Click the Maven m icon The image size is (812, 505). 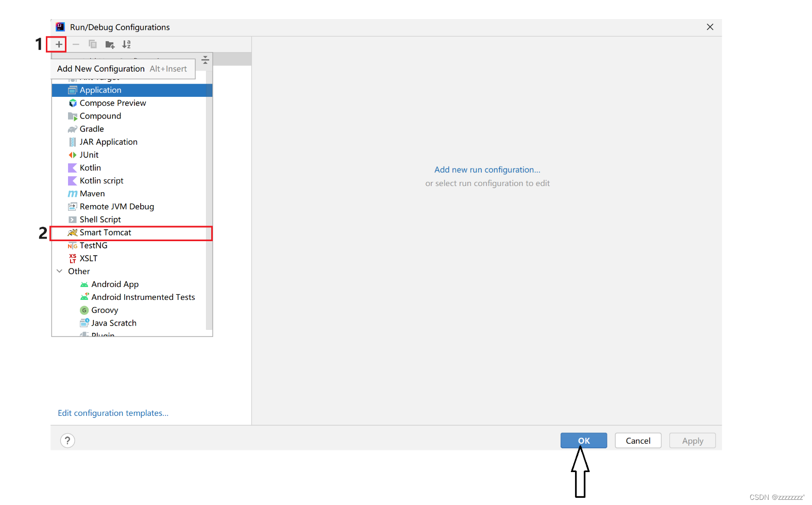pos(73,194)
